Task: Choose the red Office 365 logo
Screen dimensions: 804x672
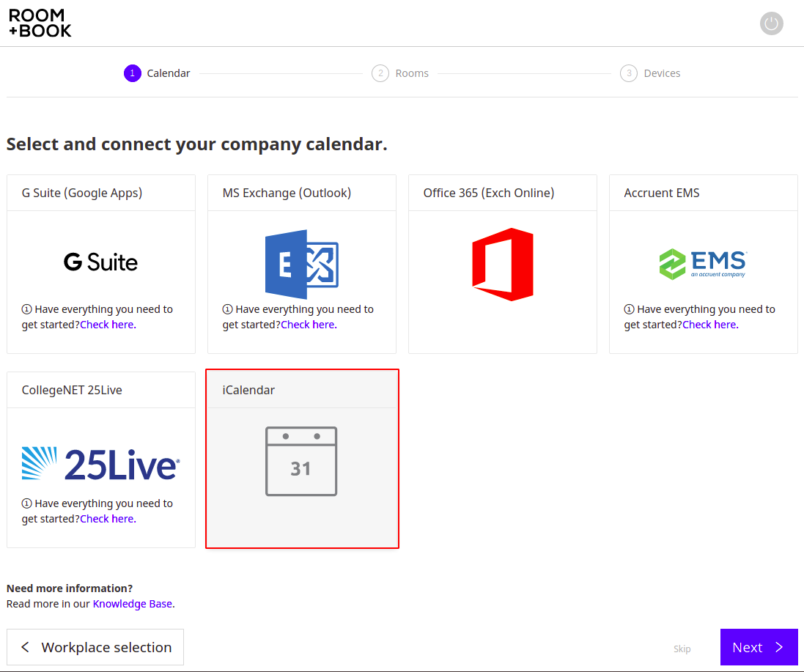Action: [x=503, y=265]
